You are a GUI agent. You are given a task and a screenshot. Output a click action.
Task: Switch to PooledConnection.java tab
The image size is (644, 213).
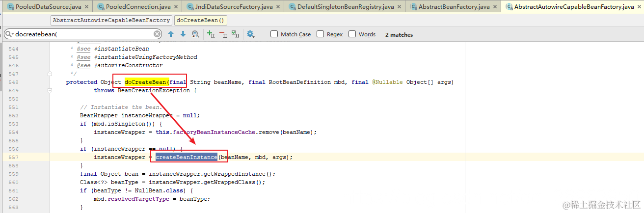(x=137, y=7)
